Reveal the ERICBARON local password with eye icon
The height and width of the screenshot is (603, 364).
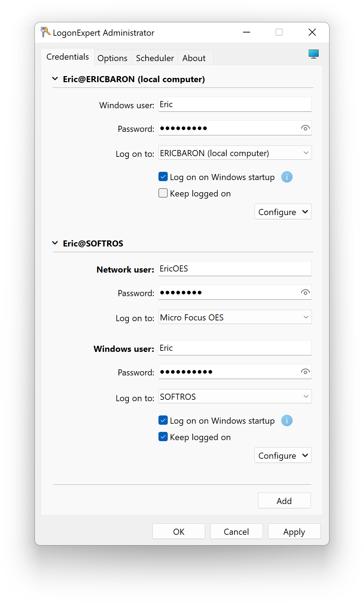click(305, 128)
